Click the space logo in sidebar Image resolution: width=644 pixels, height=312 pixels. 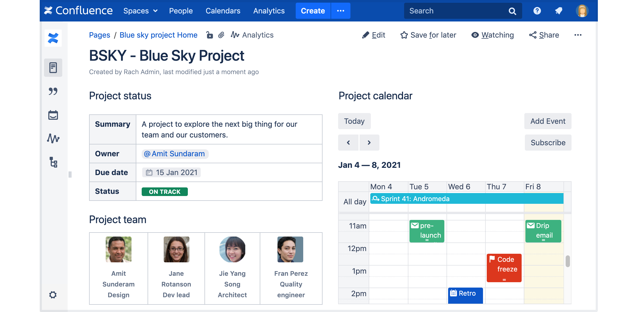coord(53,38)
